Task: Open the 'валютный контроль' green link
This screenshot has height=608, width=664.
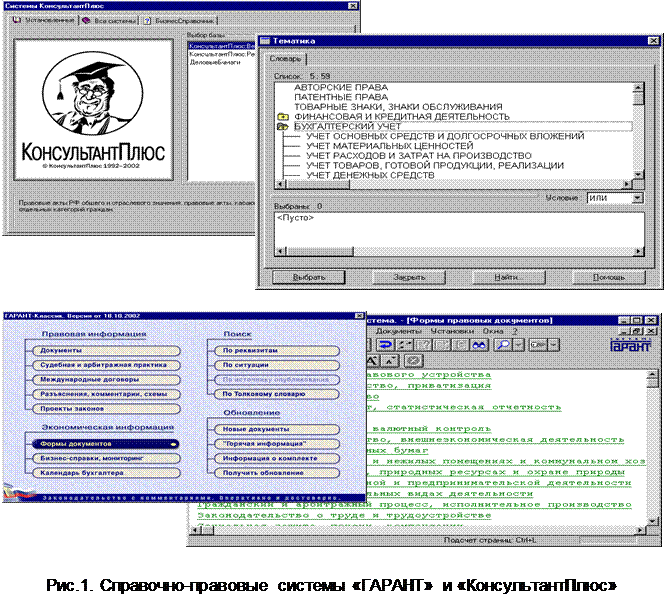Action: [432, 429]
